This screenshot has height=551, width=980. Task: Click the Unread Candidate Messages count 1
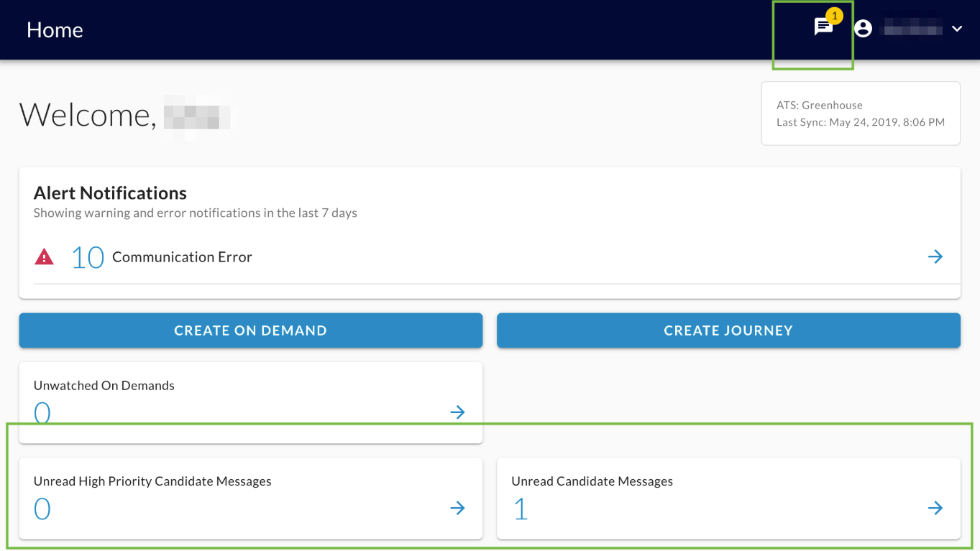(x=521, y=509)
